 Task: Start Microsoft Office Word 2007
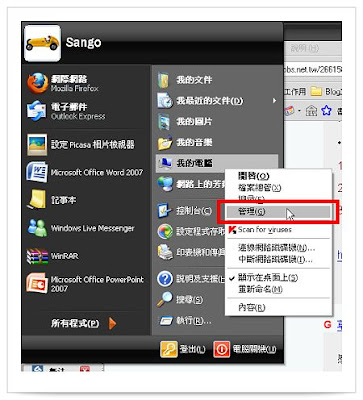pyautogui.click(x=37, y=172)
